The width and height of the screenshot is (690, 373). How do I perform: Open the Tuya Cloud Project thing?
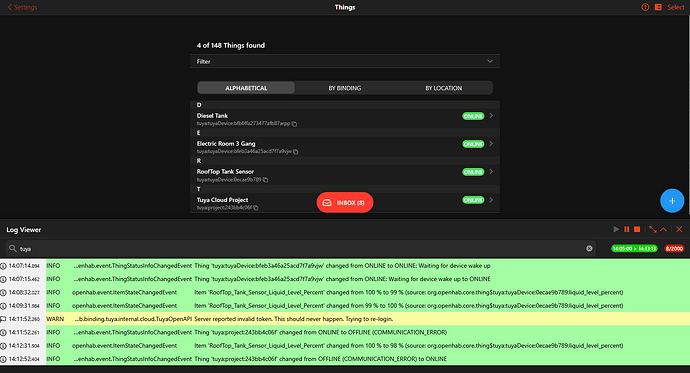point(345,203)
